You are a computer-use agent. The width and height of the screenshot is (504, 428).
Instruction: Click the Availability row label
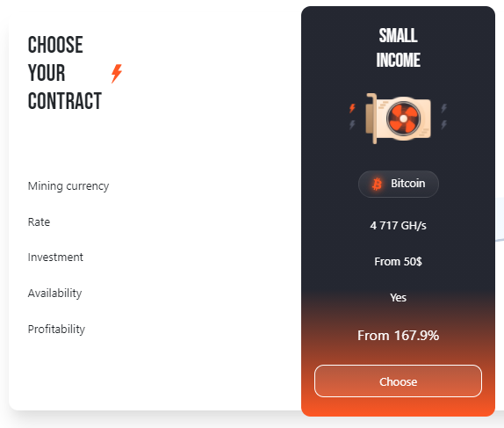click(54, 294)
